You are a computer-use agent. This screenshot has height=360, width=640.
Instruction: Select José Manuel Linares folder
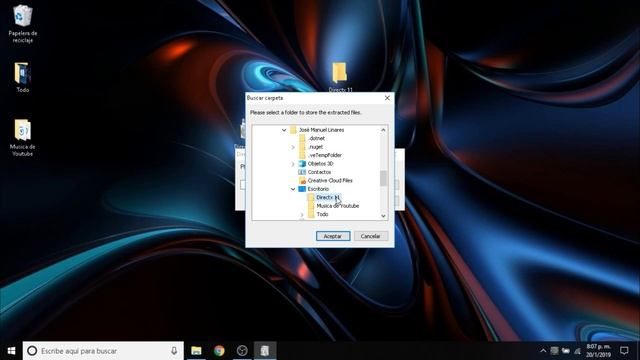(321, 130)
